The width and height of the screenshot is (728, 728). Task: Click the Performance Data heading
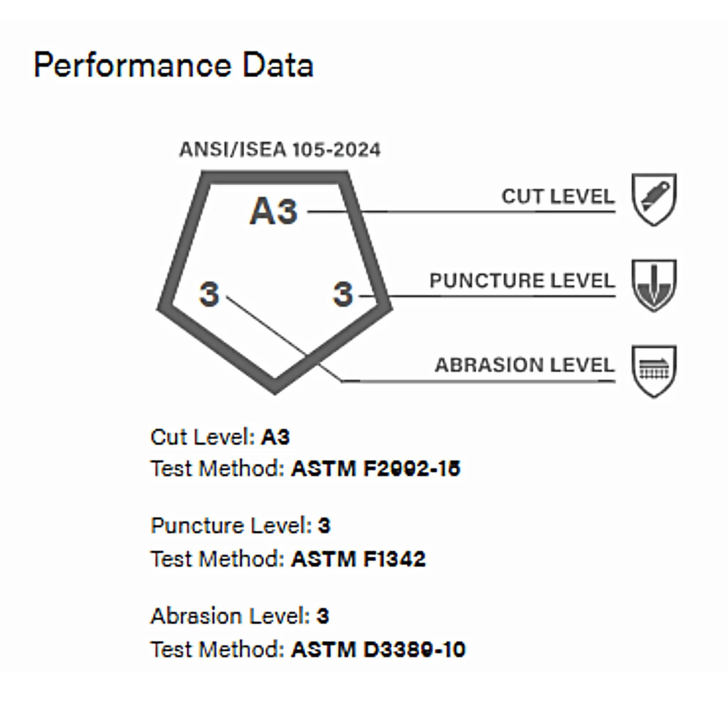pyautogui.click(x=174, y=65)
